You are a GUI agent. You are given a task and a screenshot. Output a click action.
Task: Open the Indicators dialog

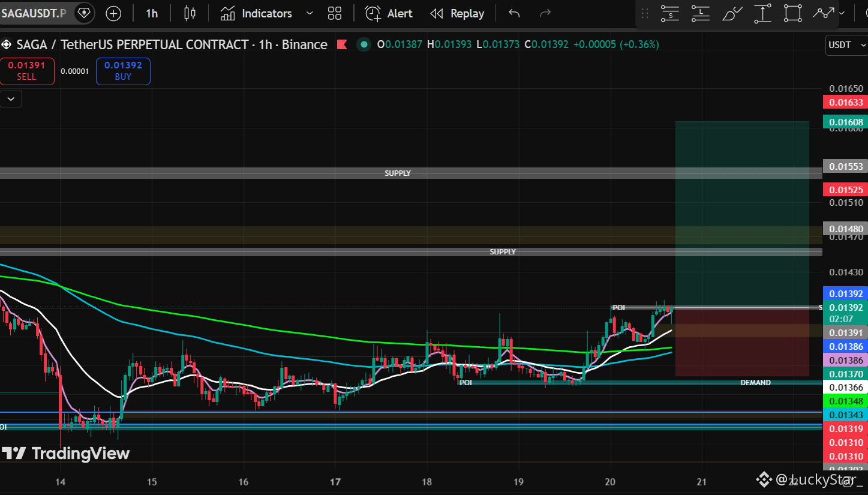click(256, 13)
